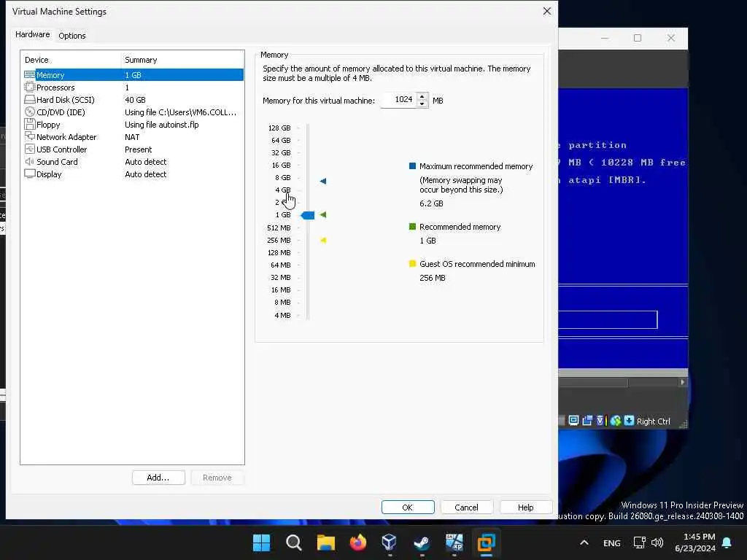The width and height of the screenshot is (747, 560).
Task: Click the Summary column header
Action: 183,60
